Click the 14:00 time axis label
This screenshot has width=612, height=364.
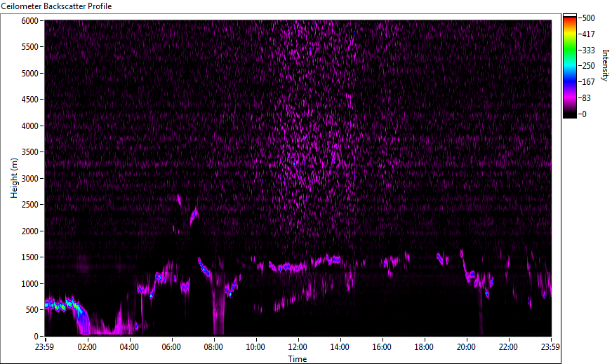pyautogui.click(x=340, y=347)
